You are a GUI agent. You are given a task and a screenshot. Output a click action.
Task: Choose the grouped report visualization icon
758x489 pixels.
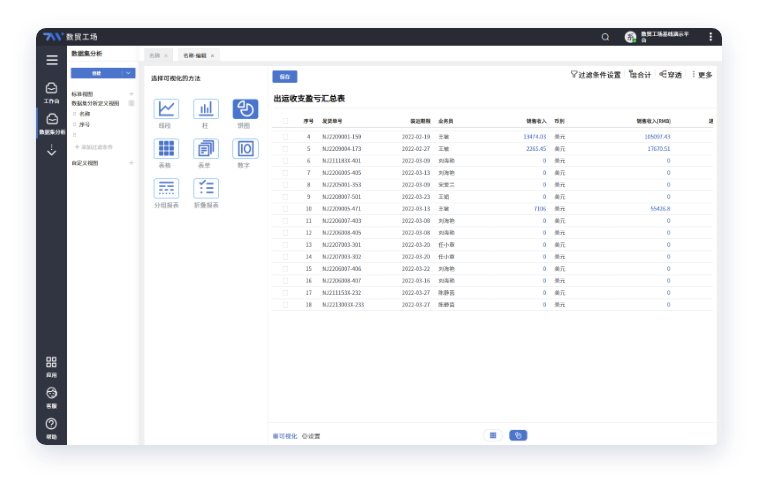(x=166, y=188)
